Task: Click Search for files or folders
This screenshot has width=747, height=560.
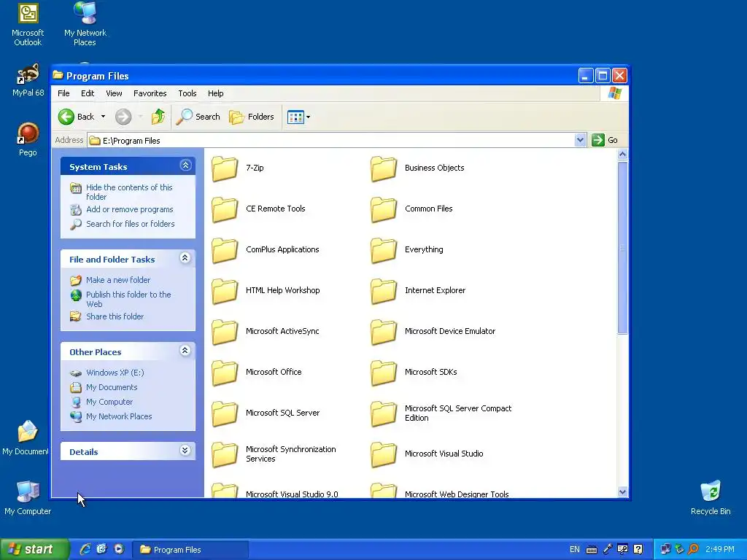Action: coord(130,224)
